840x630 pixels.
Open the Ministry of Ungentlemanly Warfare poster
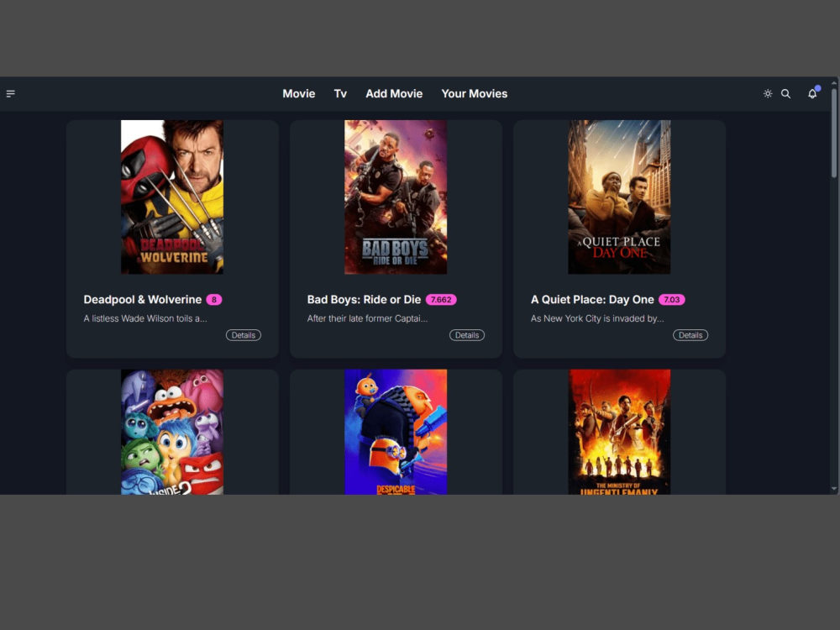pos(619,432)
